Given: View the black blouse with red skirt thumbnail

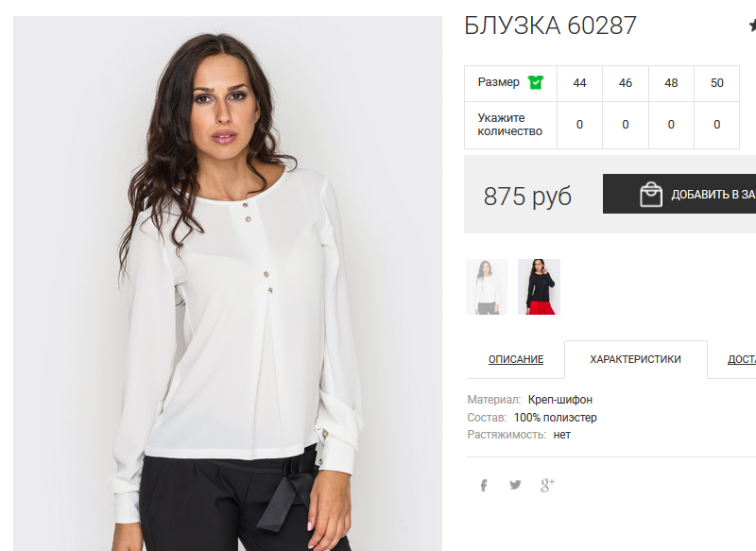Looking at the screenshot, I should click(x=539, y=286).
